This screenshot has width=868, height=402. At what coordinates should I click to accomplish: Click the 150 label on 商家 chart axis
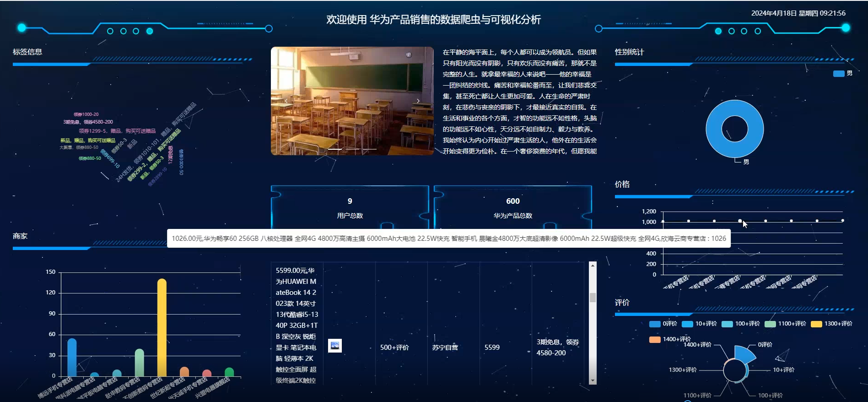[x=50, y=272]
